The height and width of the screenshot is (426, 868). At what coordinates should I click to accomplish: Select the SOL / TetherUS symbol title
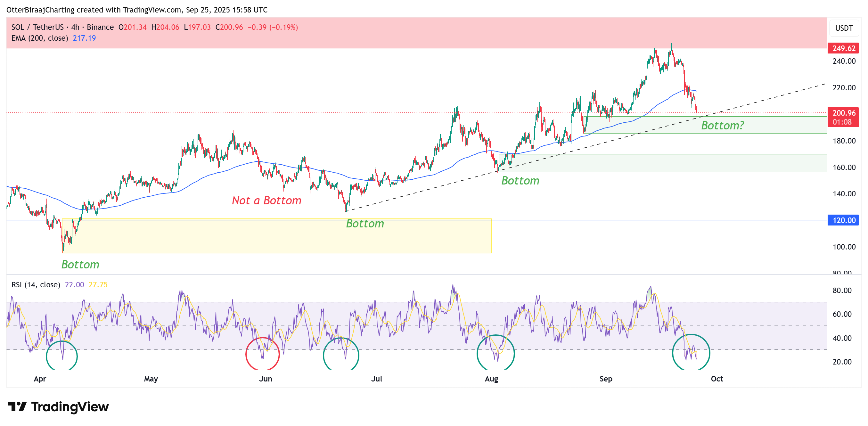point(37,27)
